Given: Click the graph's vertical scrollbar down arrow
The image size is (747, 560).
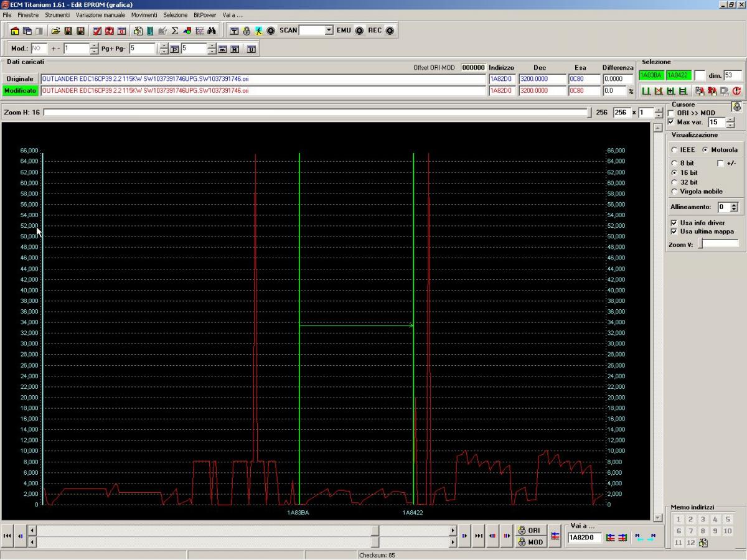Looking at the screenshot, I should pos(659,518).
